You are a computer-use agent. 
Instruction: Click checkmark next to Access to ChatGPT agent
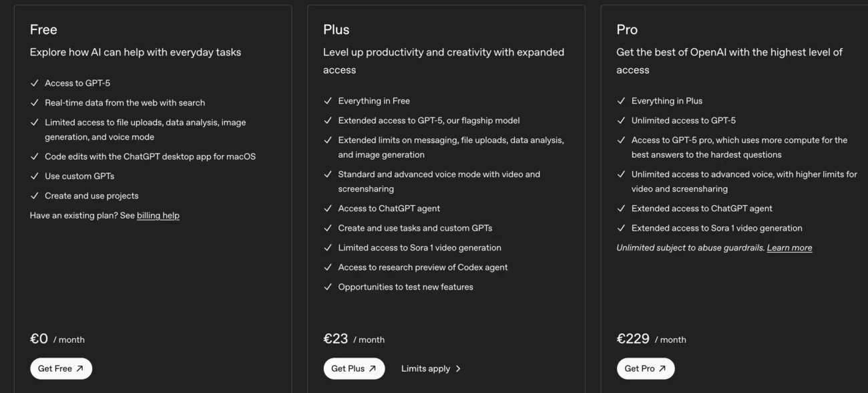coord(328,208)
